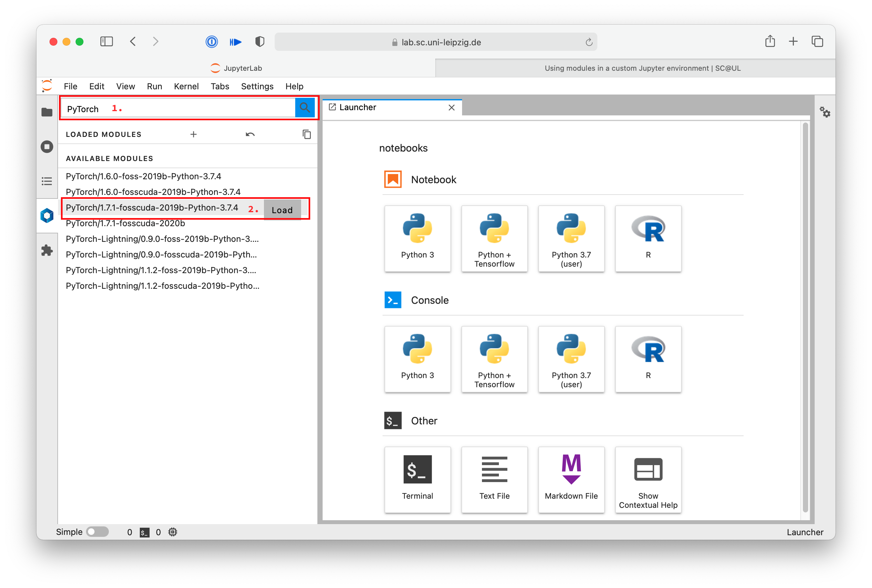Switch to the JupyterLab browser tab
This screenshot has width=872, height=588.
pos(236,68)
